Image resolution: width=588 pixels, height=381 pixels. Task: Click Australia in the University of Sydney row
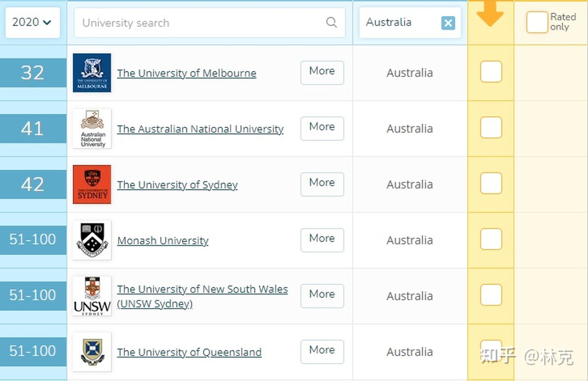tap(410, 185)
